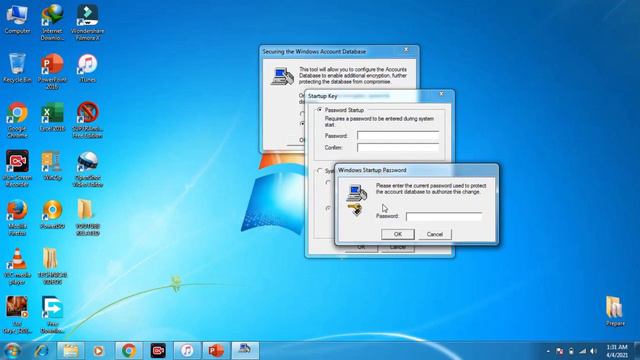
Task: Cancel the Windows Startup Password dialog
Action: [x=435, y=234]
